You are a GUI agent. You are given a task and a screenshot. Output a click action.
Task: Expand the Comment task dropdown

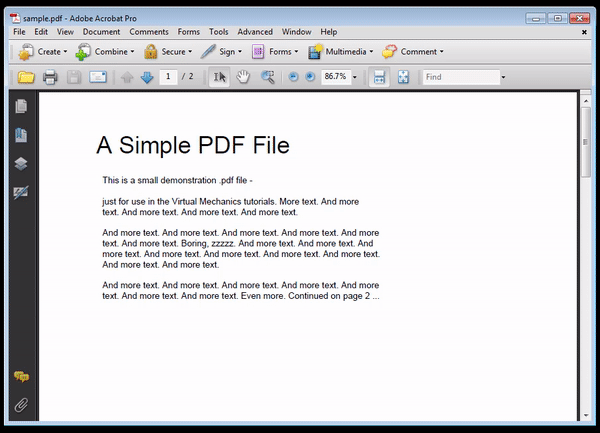(x=442, y=52)
